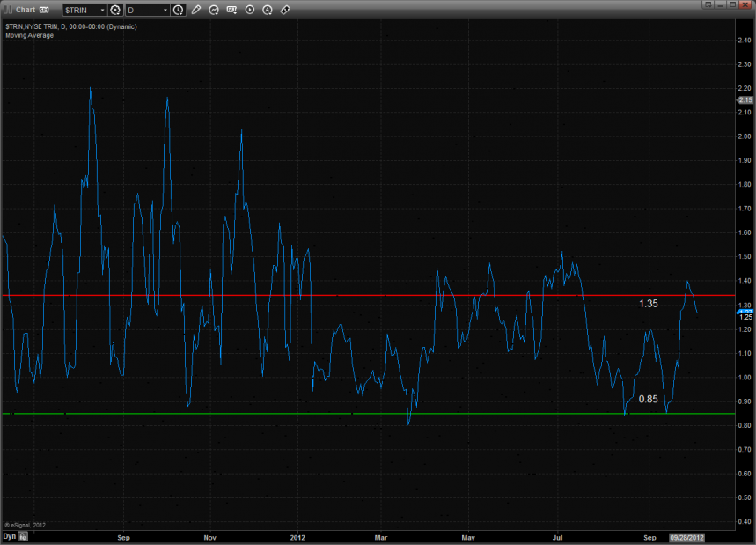The height and width of the screenshot is (545, 756).
Task: Open the $TRIN symbol dropdown
Action: tap(84, 11)
